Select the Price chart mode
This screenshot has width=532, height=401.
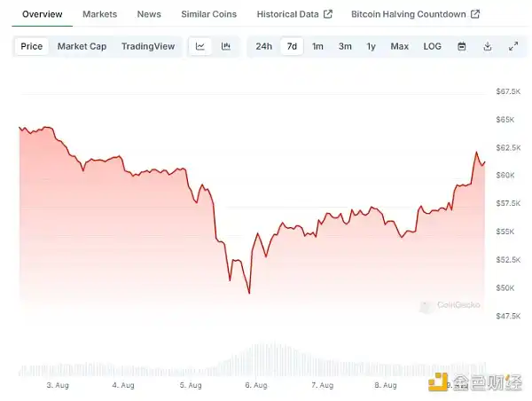31,46
